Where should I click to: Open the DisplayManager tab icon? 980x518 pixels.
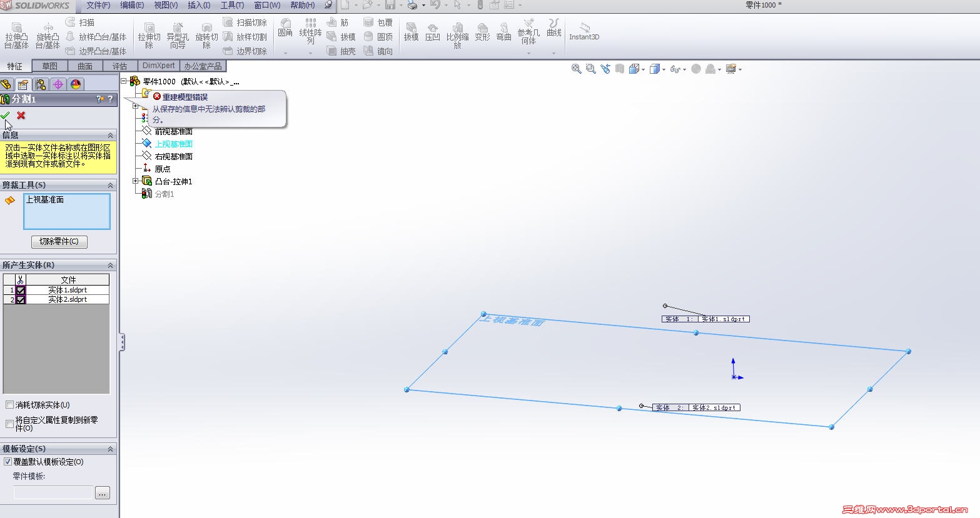pyautogui.click(x=76, y=84)
